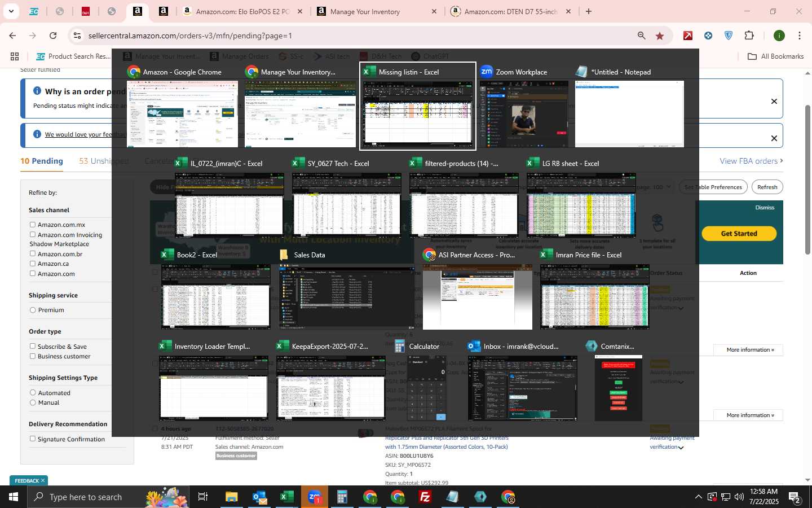812x508 pixels.
Task: Show hidden system tray icons
Action: point(698,497)
